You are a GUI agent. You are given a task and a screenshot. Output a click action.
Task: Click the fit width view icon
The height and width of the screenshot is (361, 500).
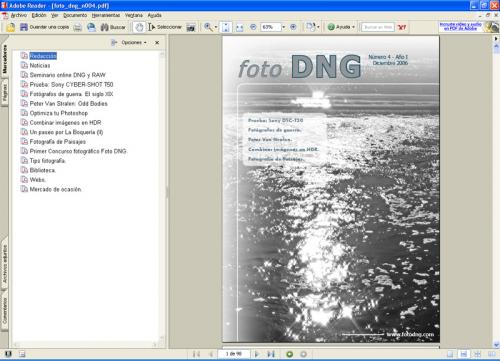[x=239, y=27]
